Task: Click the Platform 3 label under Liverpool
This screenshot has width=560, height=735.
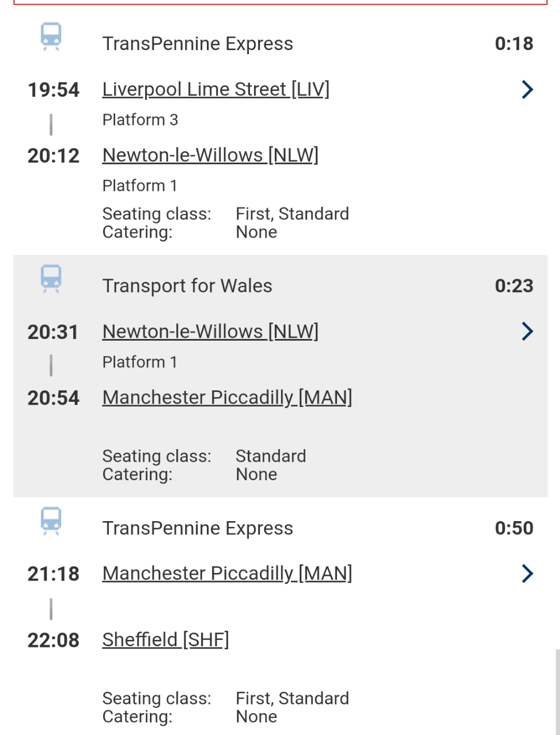Action: (140, 120)
